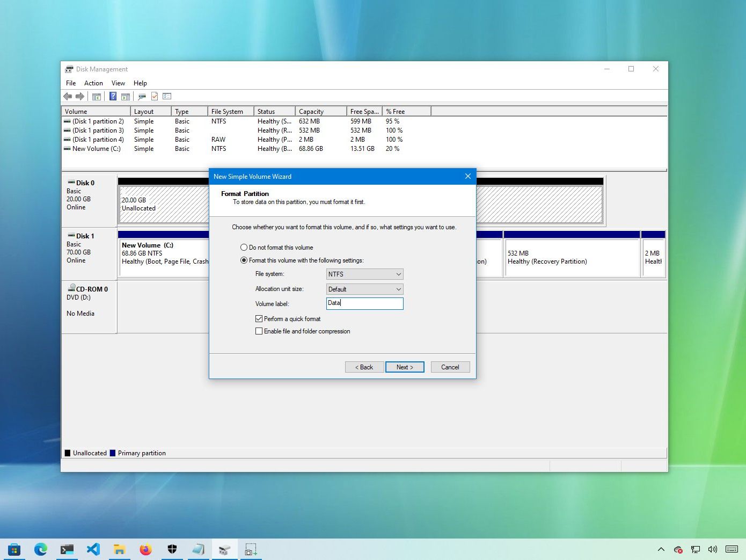Launch Firefox from the taskbar
746x560 pixels.
pyautogui.click(x=145, y=549)
